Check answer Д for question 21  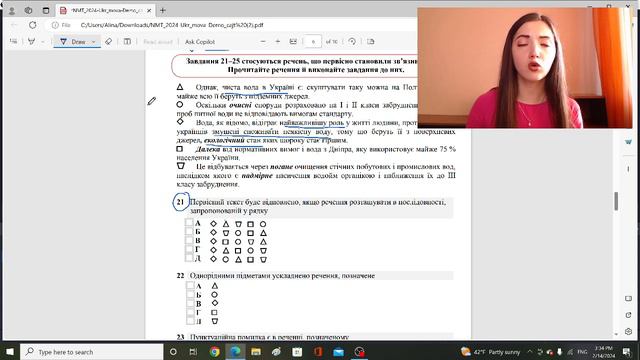[x=189, y=258]
